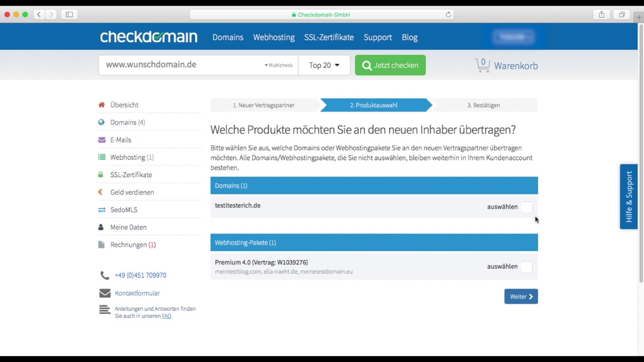The height and width of the screenshot is (362, 644).
Task: Go back with Safari's back arrow
Action: click(x=39, y=15)
